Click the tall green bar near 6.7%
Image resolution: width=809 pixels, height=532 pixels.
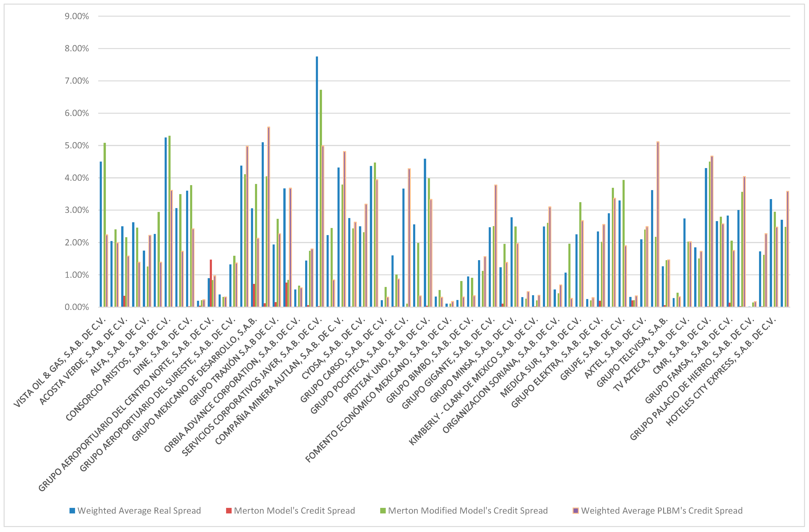(x=321, y=199)
